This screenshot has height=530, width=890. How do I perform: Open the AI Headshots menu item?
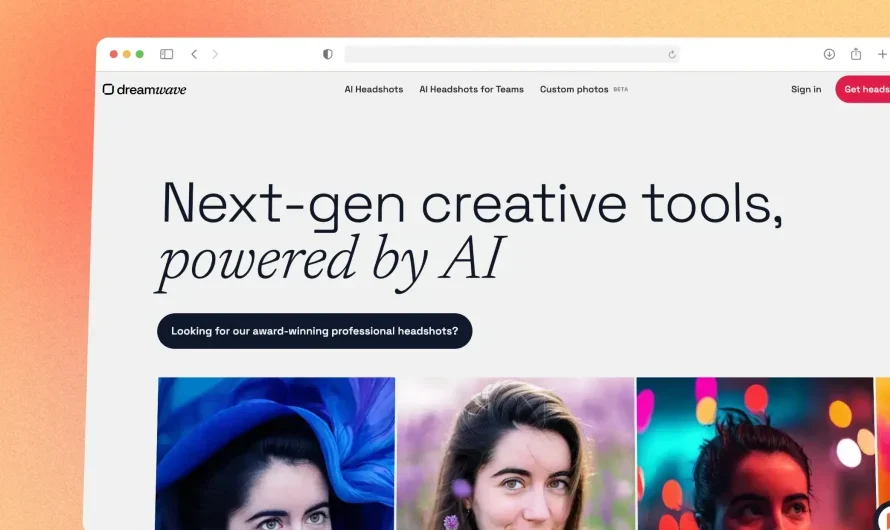coord(373,89)
